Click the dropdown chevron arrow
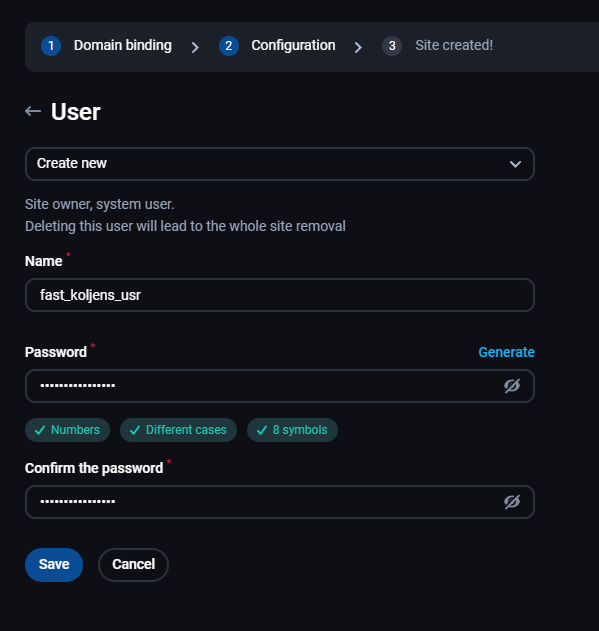This screenshot has width=599, height=631. [515, 164]
